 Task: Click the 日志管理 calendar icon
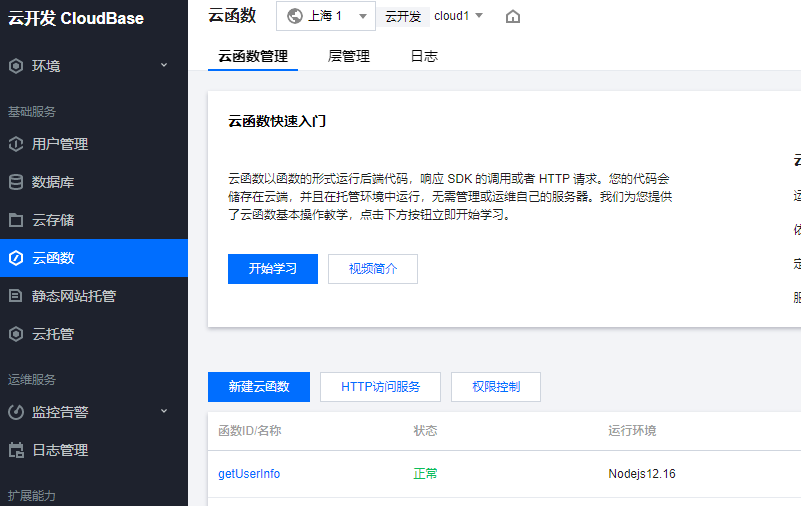(x=16, y=450)
